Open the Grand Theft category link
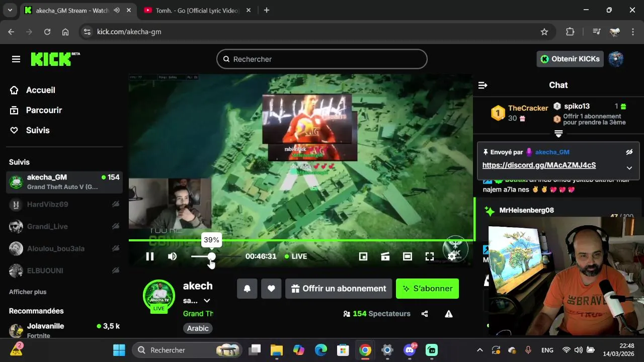644x362 pixels. (198, 314)
